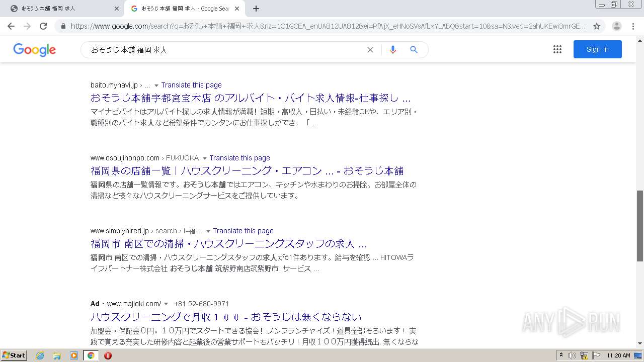Click the scrollbar up arrow
Image resolution: width=644 pixels, height=362 pixels.
pyautogui.click(x=640, y=40)
